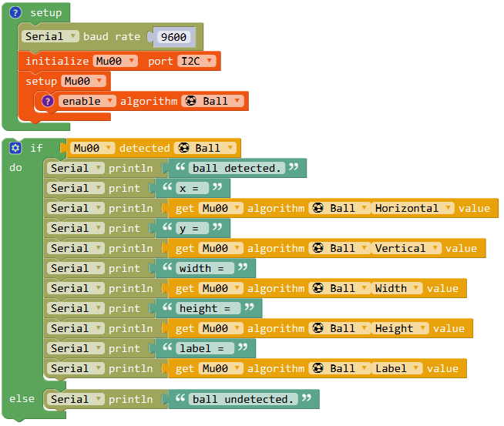Open Serial dropdown in "ball undetected." println row

[x=76, y=399]
